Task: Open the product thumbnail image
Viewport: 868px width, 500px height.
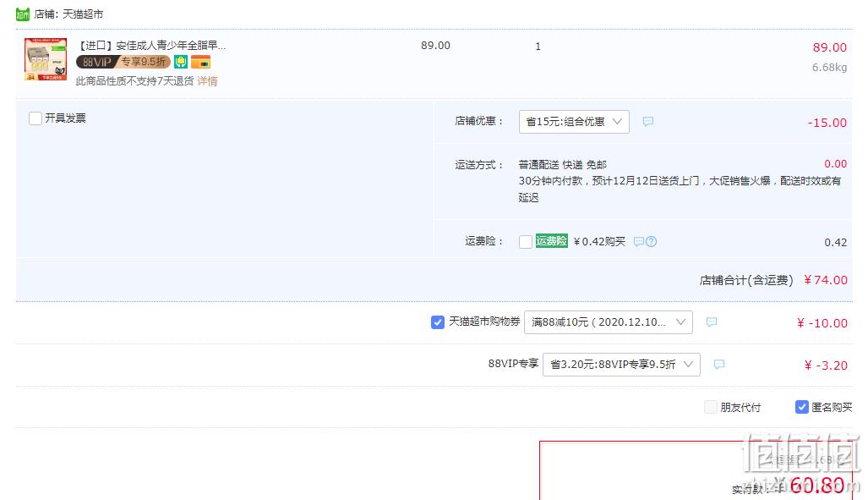Action: click(46, 58)
